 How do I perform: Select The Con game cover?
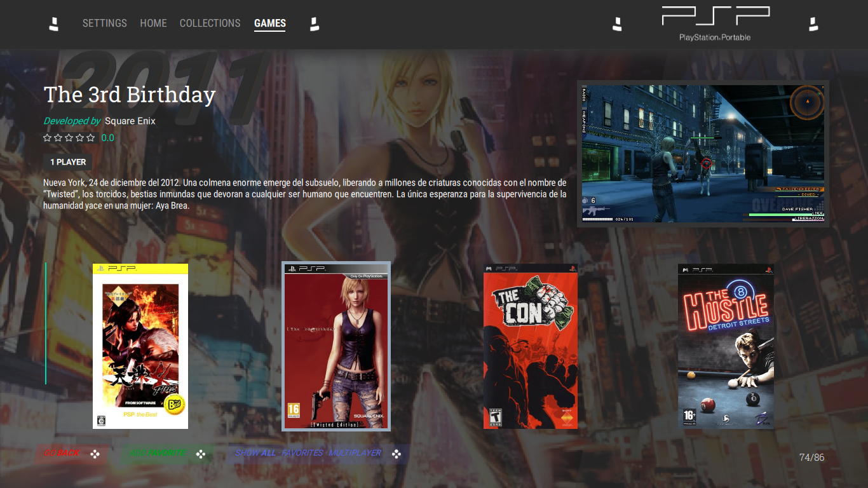coord(531,346)
